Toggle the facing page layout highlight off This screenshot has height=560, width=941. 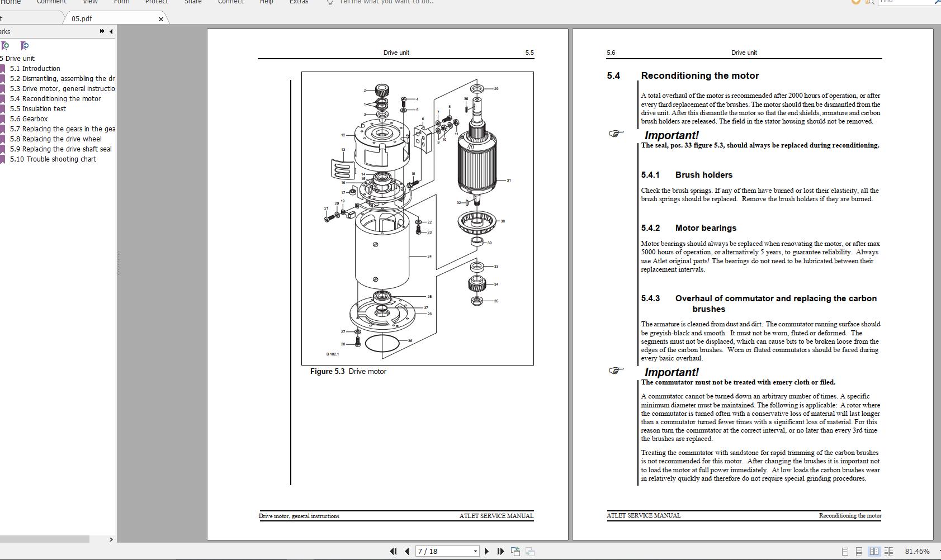pyautogui.click(x=873, y=550)
